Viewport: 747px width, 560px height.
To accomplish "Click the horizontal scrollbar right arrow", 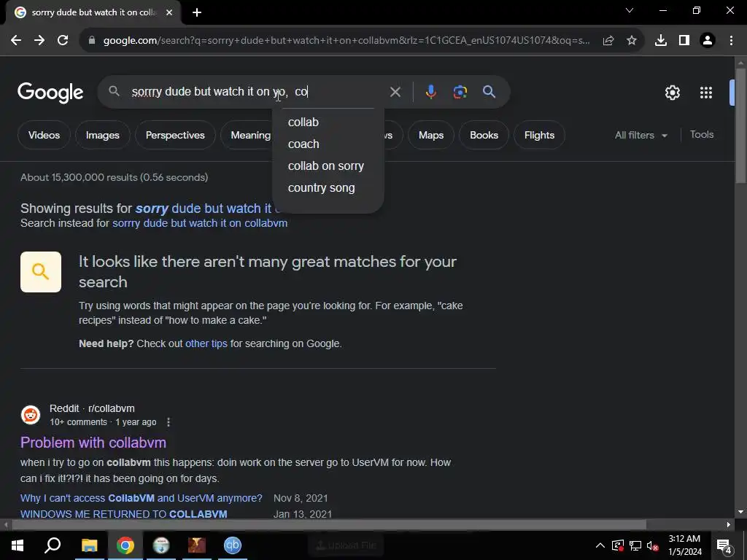I will [729, 525].
